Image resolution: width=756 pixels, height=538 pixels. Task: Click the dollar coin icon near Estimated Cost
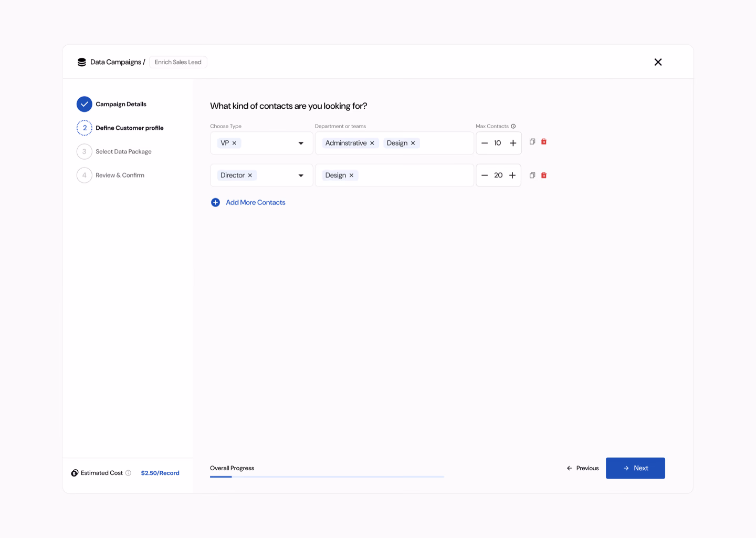[x=75, y=472]
